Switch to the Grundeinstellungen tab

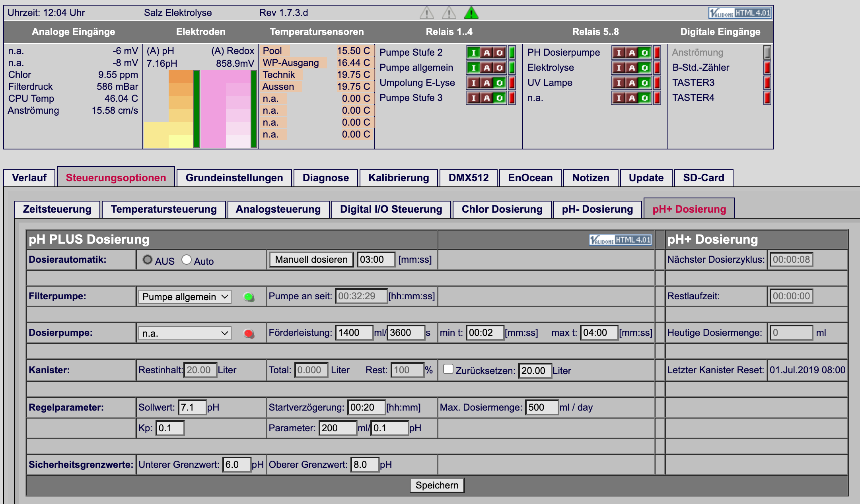pos(234,178)
